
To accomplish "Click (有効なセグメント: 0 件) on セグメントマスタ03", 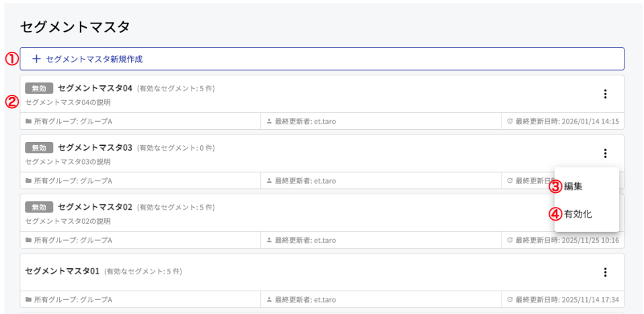I will pyautogui.click(x=175, y=148).
